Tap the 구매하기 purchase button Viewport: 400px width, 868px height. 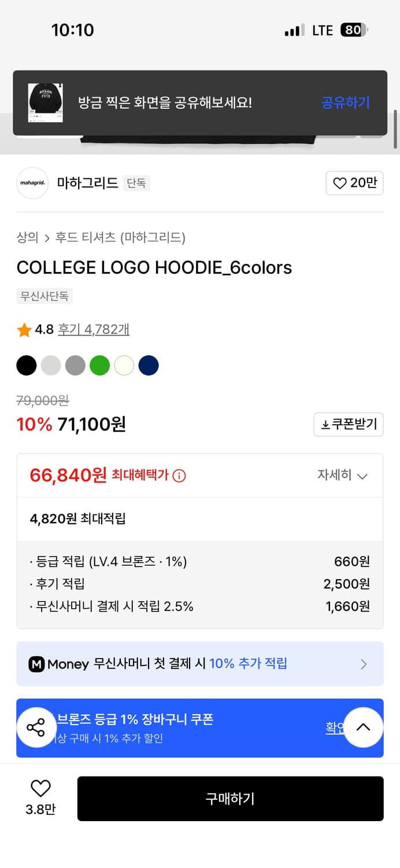(x=231, y=799)
